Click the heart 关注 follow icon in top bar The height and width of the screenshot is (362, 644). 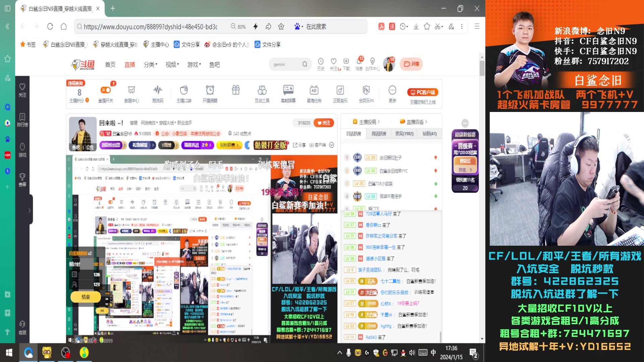pyautogui.click(x=333, y=62)
